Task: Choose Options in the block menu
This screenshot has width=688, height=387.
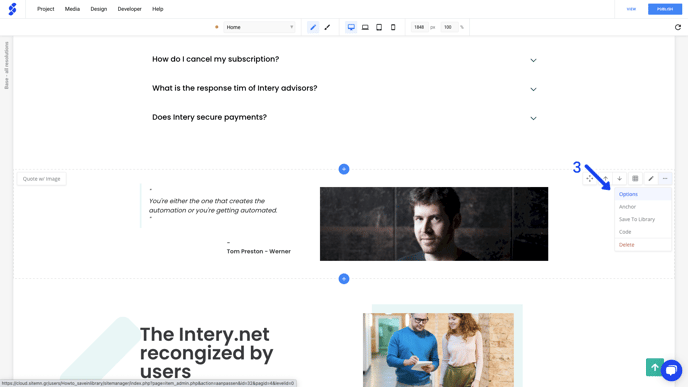Action: coord(643,194)
